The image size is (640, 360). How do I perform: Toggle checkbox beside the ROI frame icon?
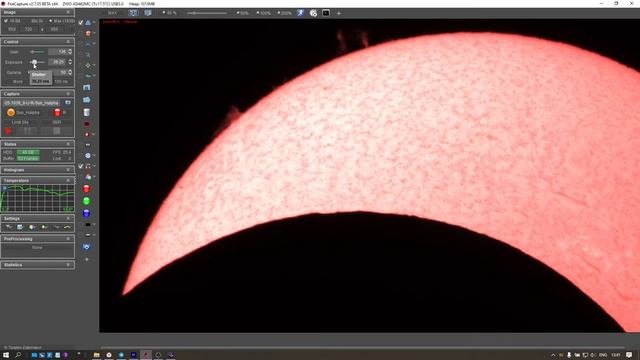point(81,166)
